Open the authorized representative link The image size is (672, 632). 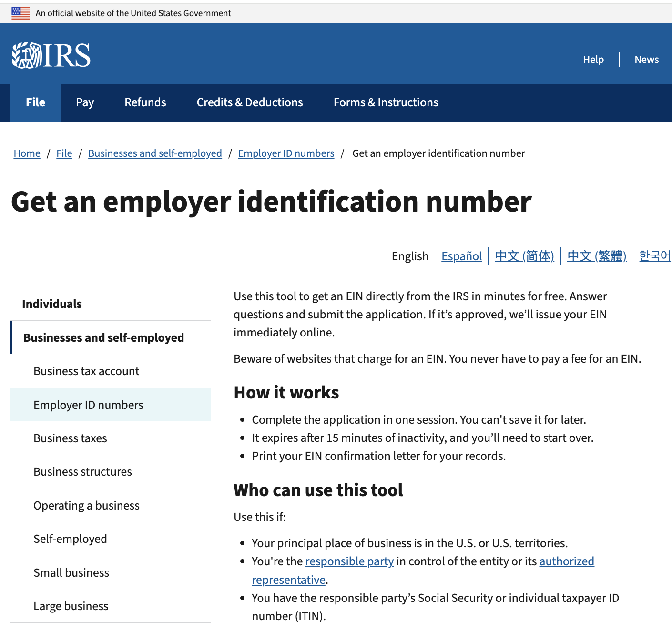(x=567, y=561)
